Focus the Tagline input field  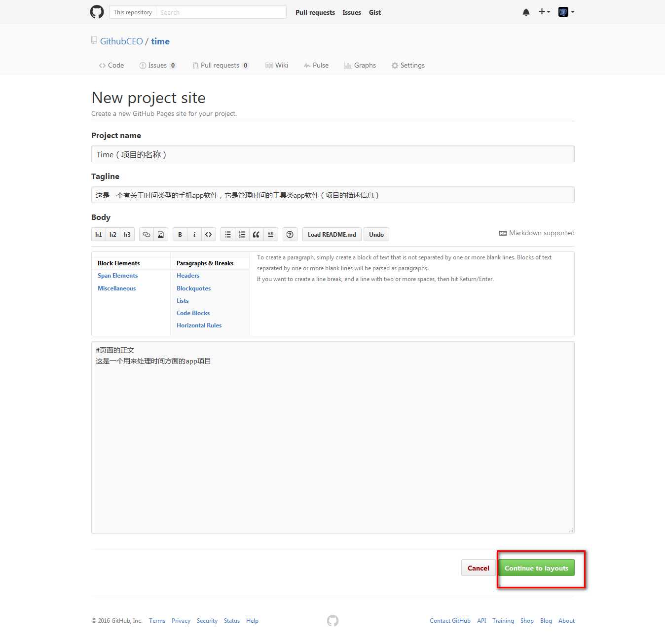click(x=333, y=195)
